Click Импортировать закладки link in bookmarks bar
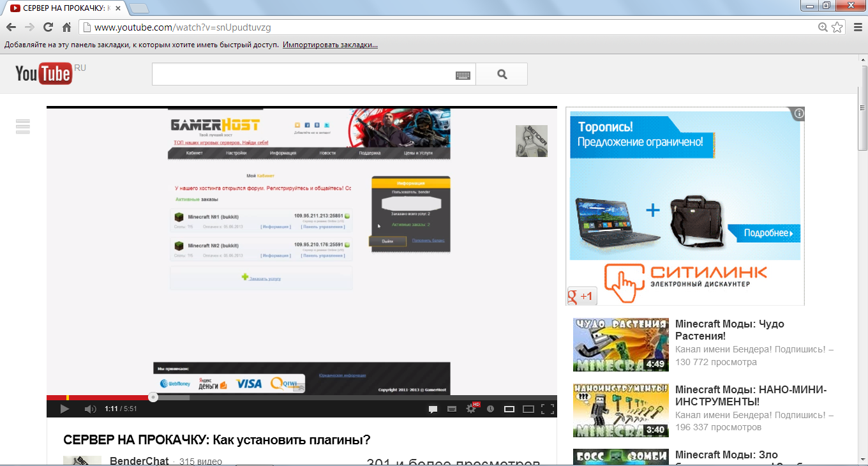 pyautogui.click(x=331, y=45)
